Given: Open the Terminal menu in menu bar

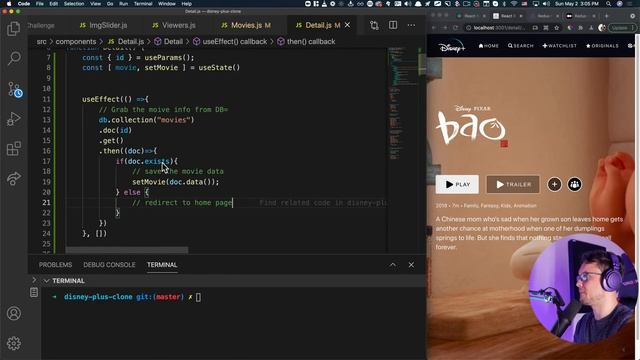Looking at the screenshot, I should tap(143, 4).
